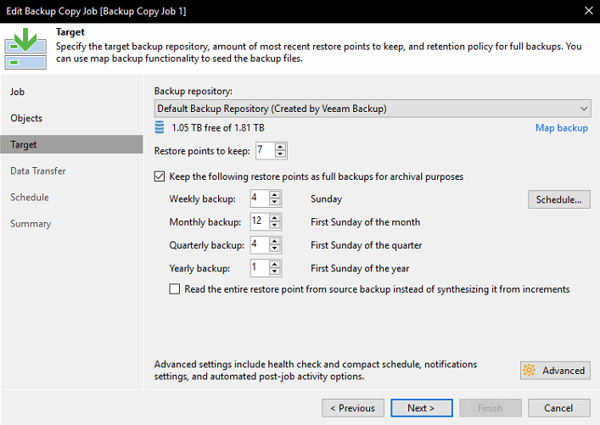Increase Restore points to keep value
The image size is (600, 425).
280,147
